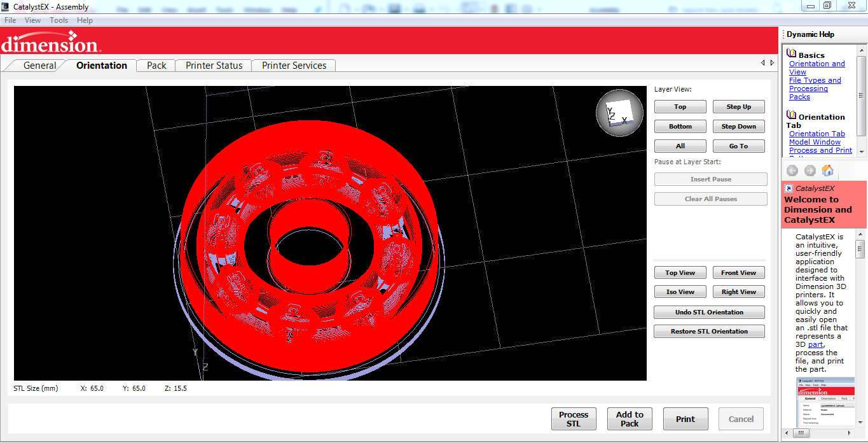Open the Printer Status tab
The width and height of the screenshot is (868, 443).
click(x=214, y=66)
